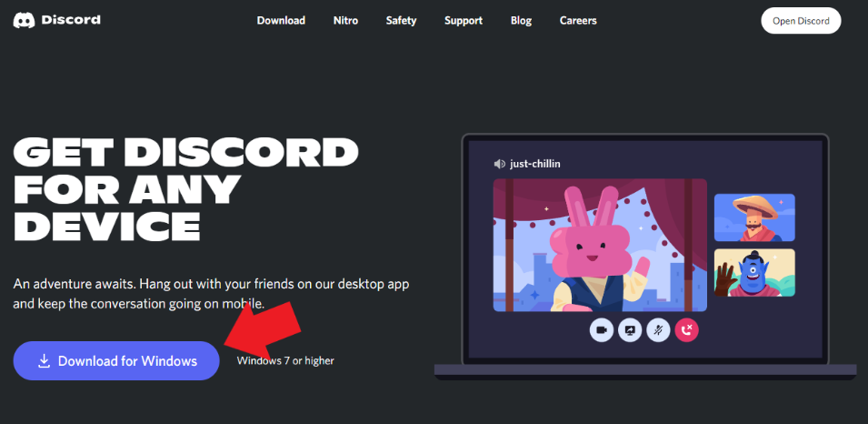Click the straw hat man video tile
Screen dimensions: 868x424
point(754,217)
